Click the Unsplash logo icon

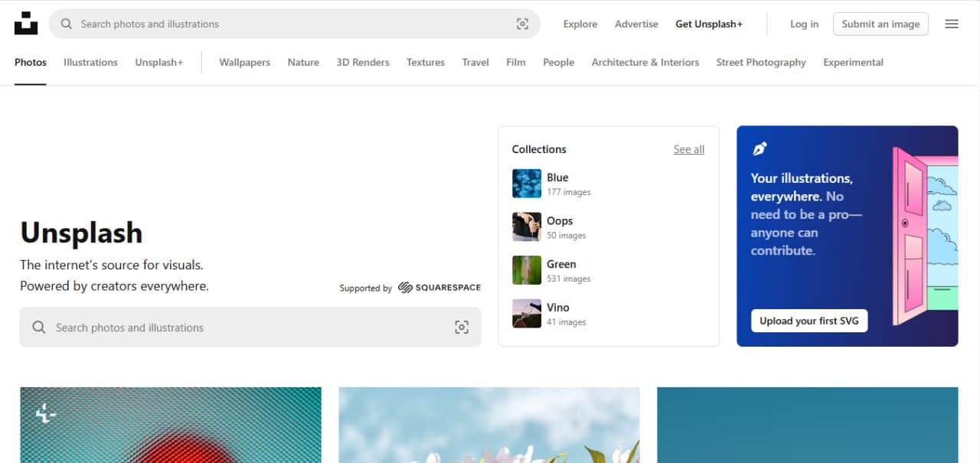[x=26, y=24]
